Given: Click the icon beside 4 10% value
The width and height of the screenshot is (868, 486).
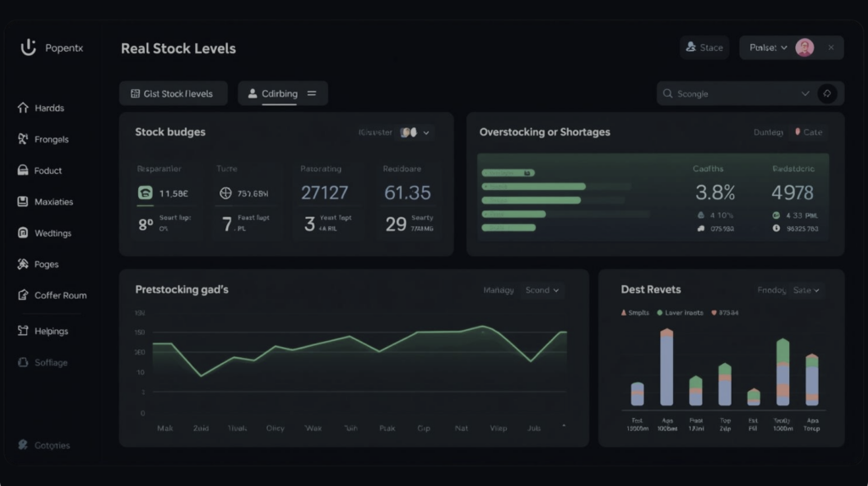Looking at the screenshot, I should point(701,215).
